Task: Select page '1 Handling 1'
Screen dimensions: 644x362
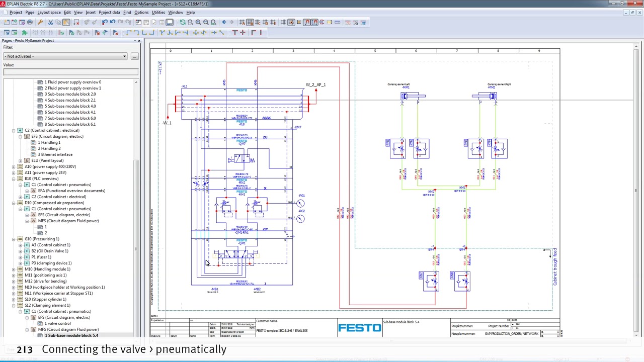Action: point(49,142)
